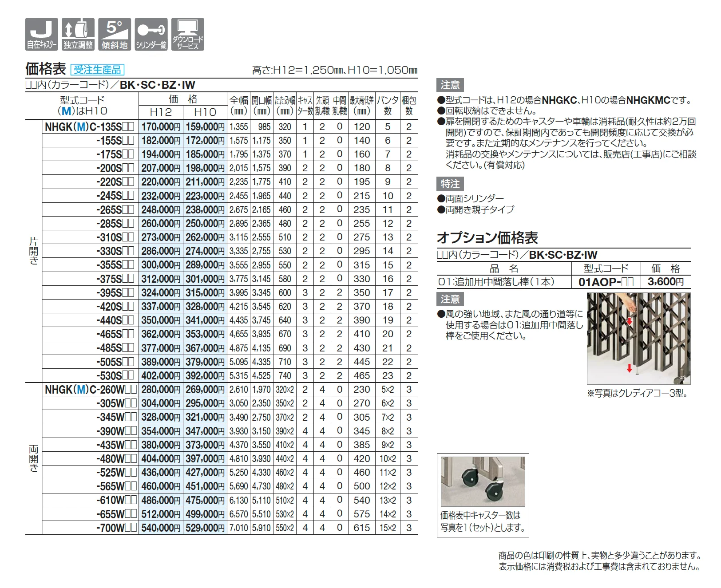Click price 300,000円 for -355S
The width and height of the screenshot is (721, 588).
(161, 265)
